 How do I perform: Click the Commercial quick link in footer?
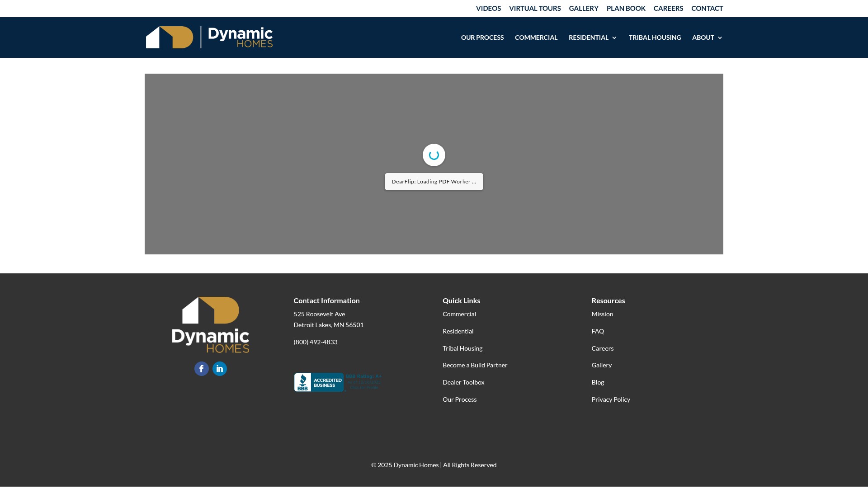click(x=459, y=314)
